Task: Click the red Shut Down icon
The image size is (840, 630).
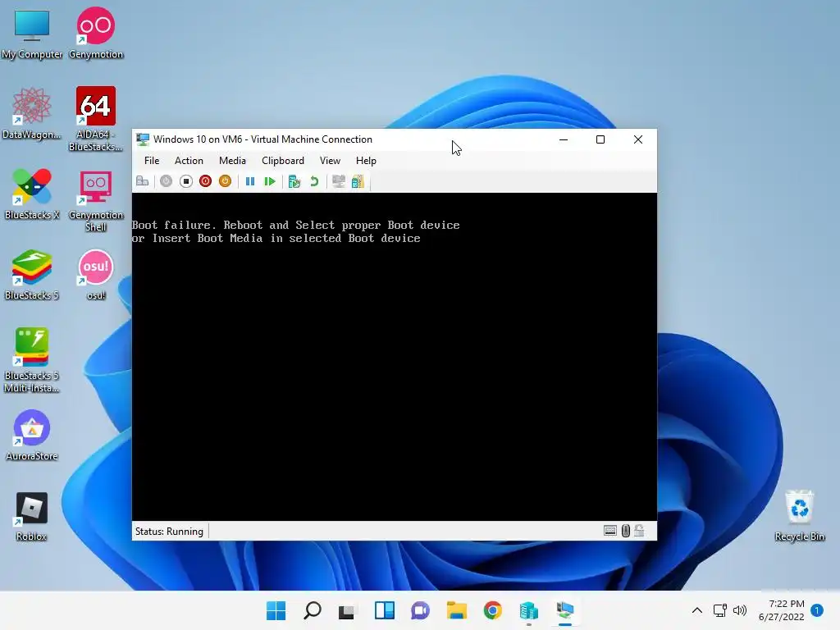Action: click(205, 181)
